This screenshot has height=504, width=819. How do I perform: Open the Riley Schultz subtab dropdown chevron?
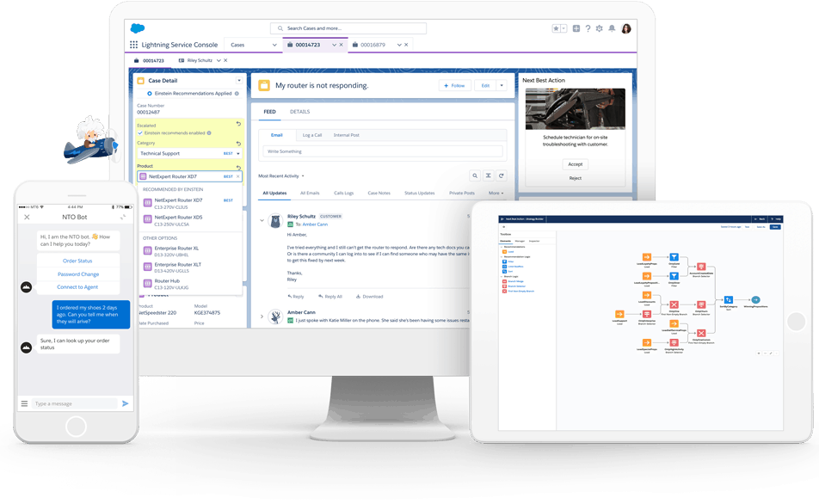point(219,60)
